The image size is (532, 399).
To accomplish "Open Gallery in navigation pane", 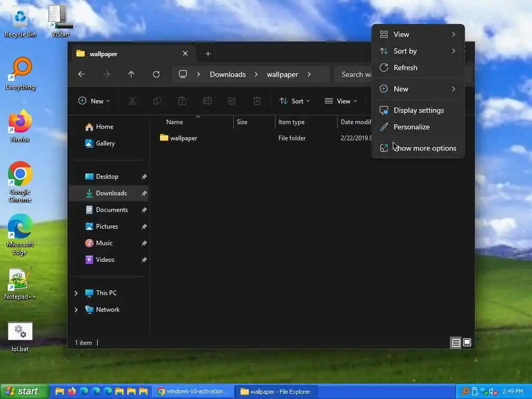I will tap(109, 143).
